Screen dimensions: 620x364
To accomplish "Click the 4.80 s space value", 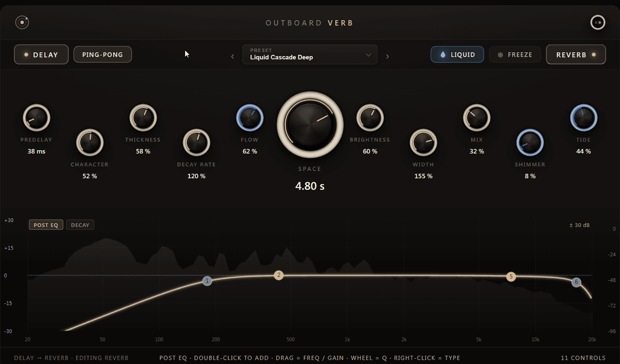I will click(x=310, y=186).
